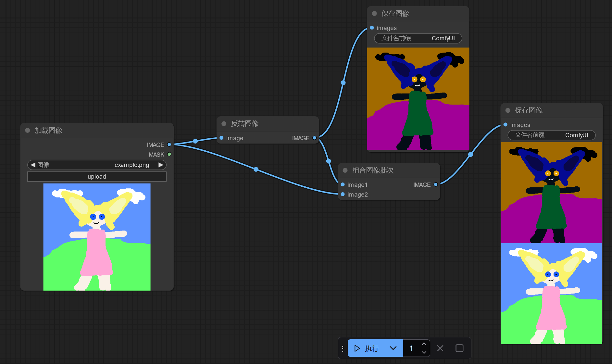Click the loaded example.png preview thumbnail
Image resolution: width=612 pixels, height=364 pixels.
(x=97, y=237)
